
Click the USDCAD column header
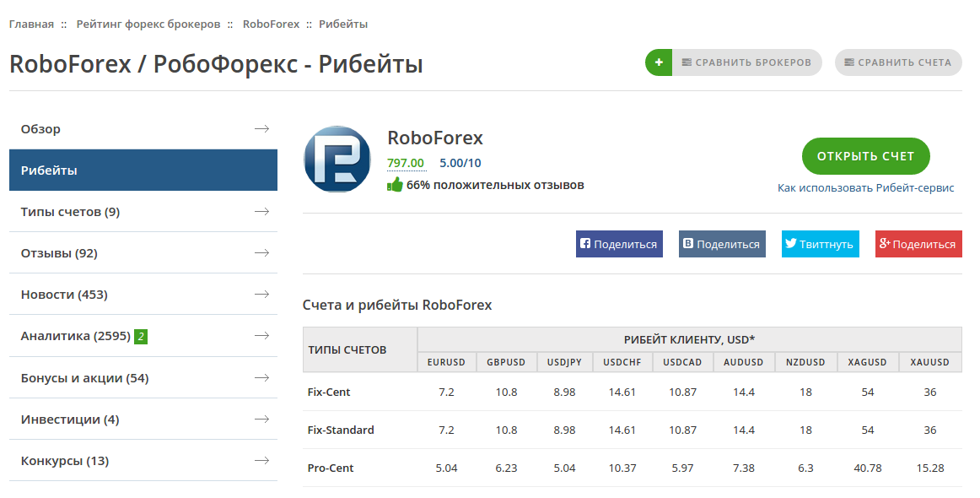point(682,362)
